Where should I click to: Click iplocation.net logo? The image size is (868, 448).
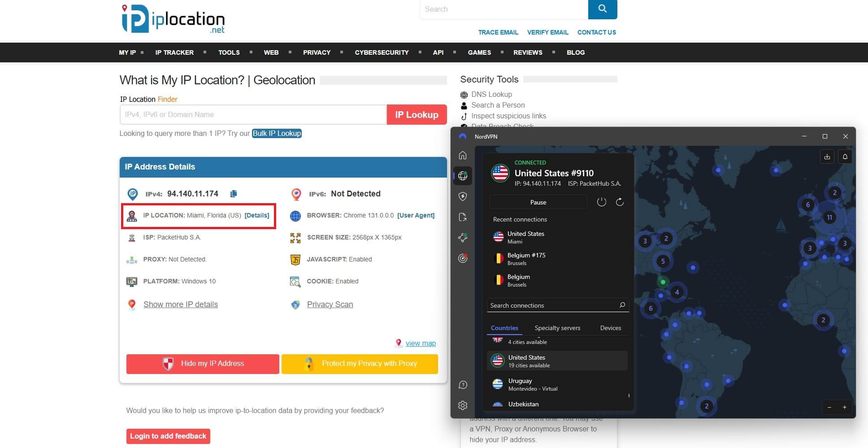[x=173, y=19]
